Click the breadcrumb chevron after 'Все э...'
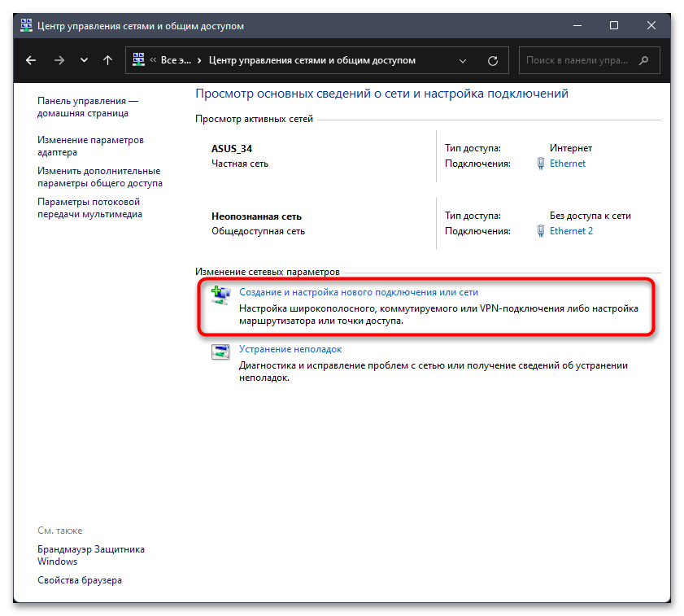This screenshot has height=616, width=684. [x=199, y=60]
